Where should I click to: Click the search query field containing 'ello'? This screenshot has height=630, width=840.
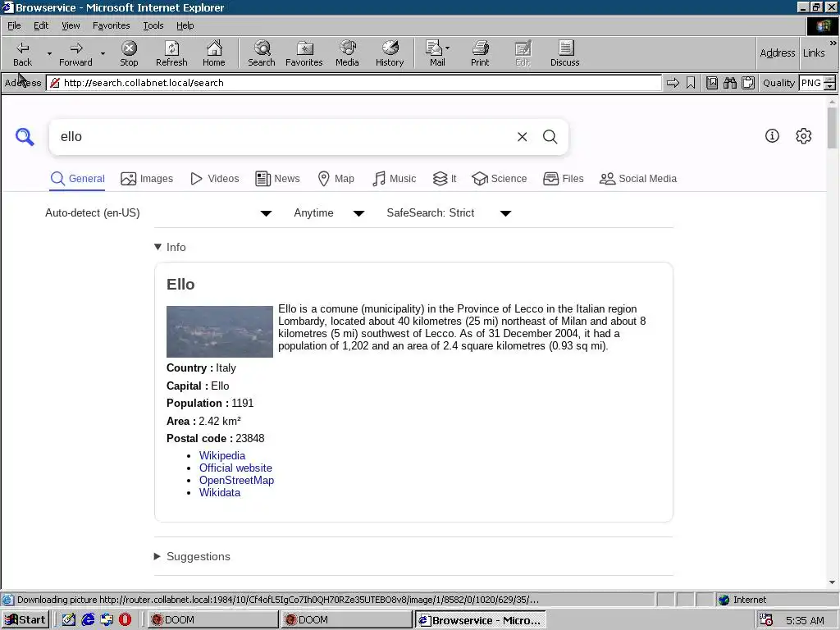(x=284, y=137)
